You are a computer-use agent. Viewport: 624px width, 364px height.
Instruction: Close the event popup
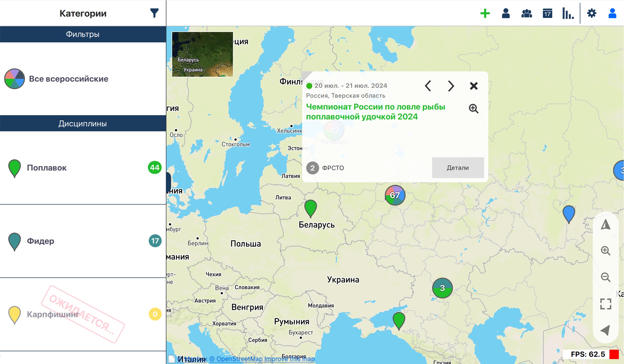click(474, 86)
